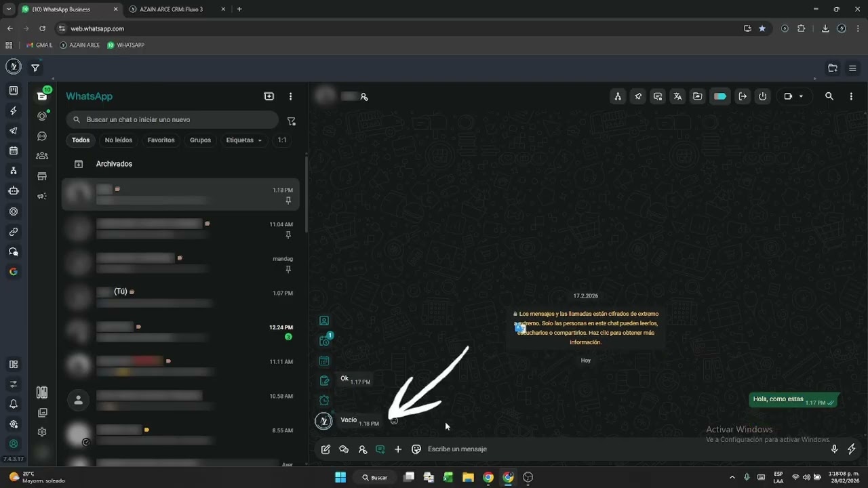Open Windows Start menu on taskbar

point(340,477)
